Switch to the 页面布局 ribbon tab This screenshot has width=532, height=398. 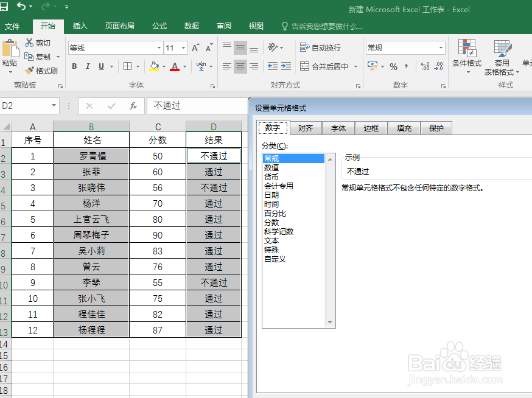119,26
